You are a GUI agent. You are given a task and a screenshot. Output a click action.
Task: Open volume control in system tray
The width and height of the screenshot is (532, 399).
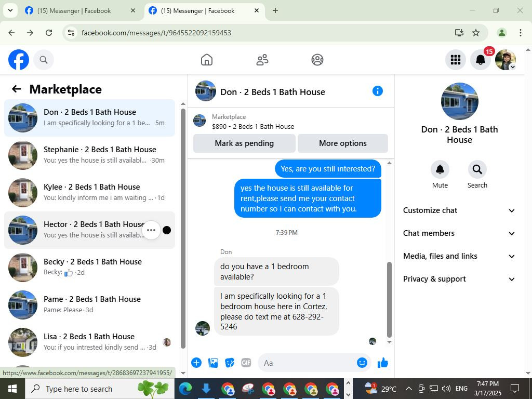pos(446,389)
